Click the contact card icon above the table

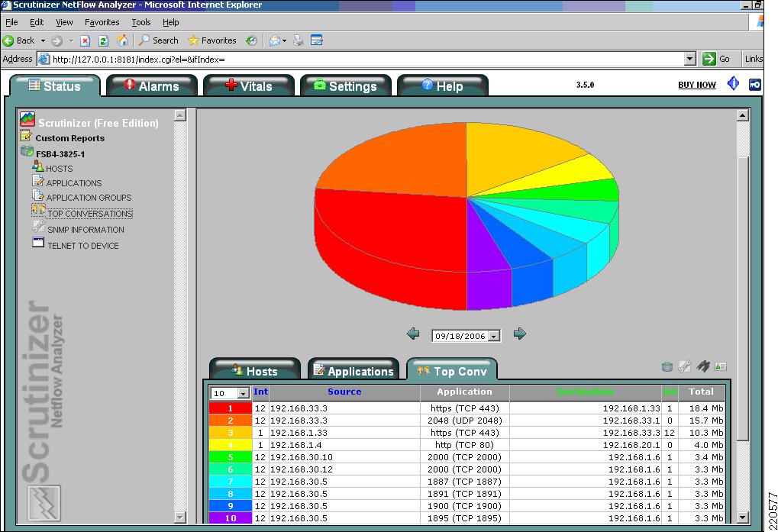pos(721,366)
